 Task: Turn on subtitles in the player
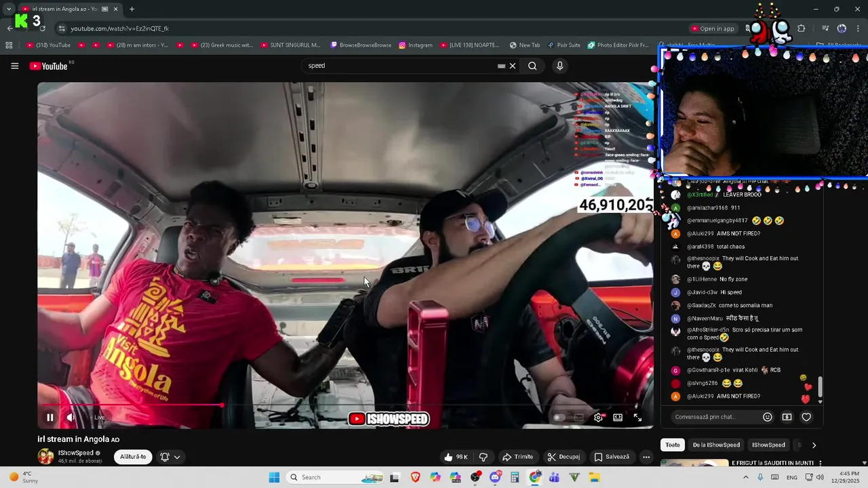pos(578,418)
